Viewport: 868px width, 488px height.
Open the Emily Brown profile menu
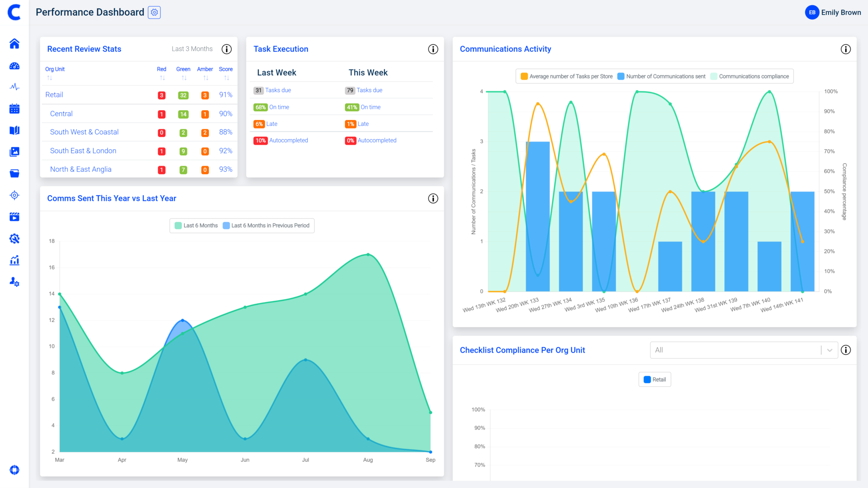[x=832, y=12]
